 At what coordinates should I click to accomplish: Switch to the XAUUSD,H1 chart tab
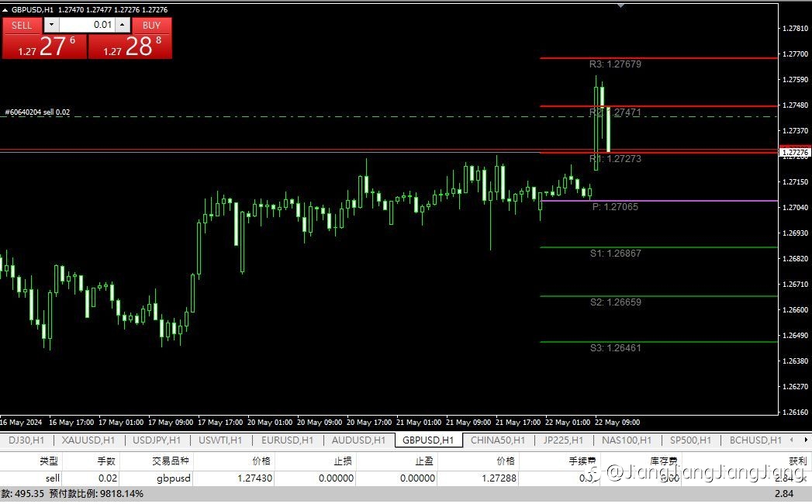88,440
